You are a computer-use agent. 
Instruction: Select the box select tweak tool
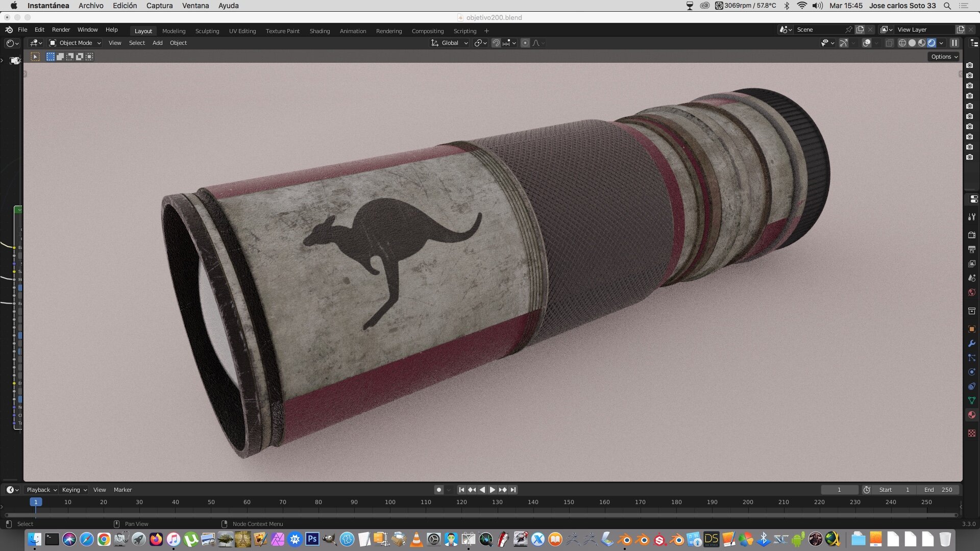(x=35, y=57)
